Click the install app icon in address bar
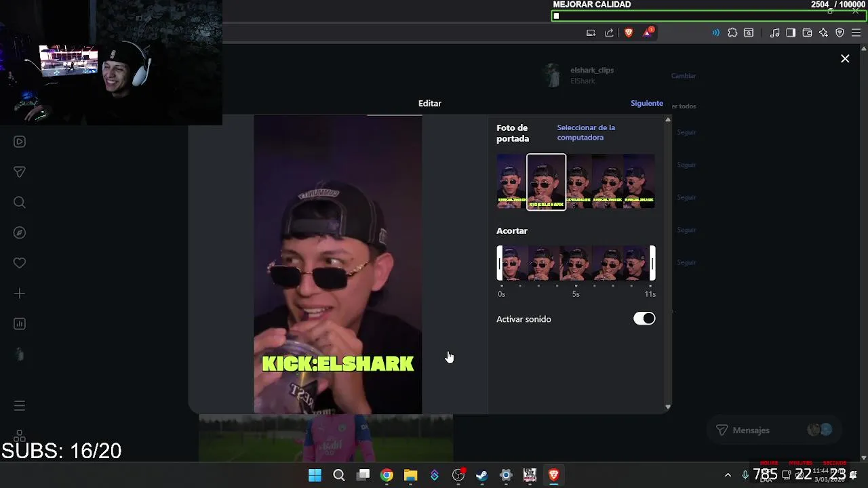 tap(591, 33)
